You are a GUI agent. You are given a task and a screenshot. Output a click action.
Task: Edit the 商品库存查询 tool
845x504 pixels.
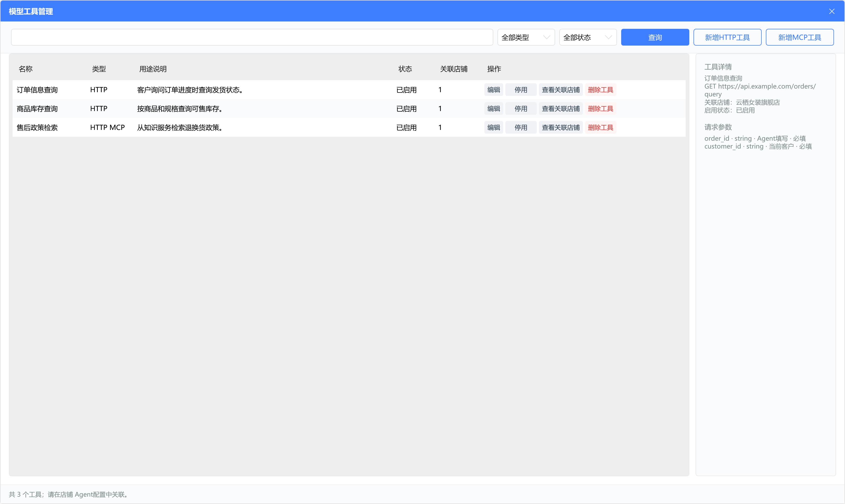493,109
